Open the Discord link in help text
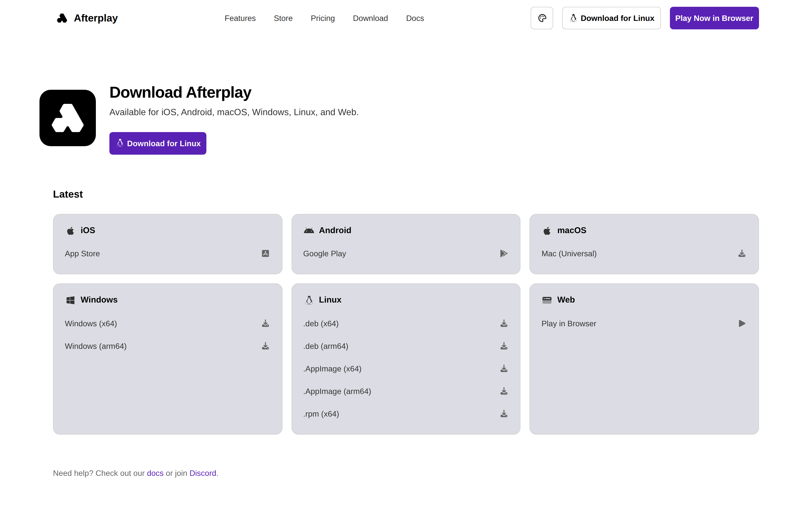812x508 pixels. click(203, 473)
